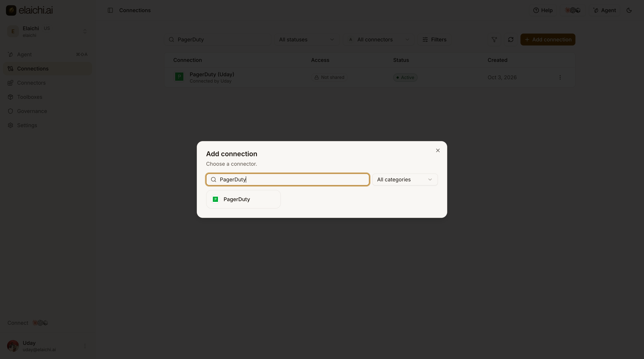Click the plus icon on Add connection
The width and height of the screenshot is (644, 359).
point(527,40)
